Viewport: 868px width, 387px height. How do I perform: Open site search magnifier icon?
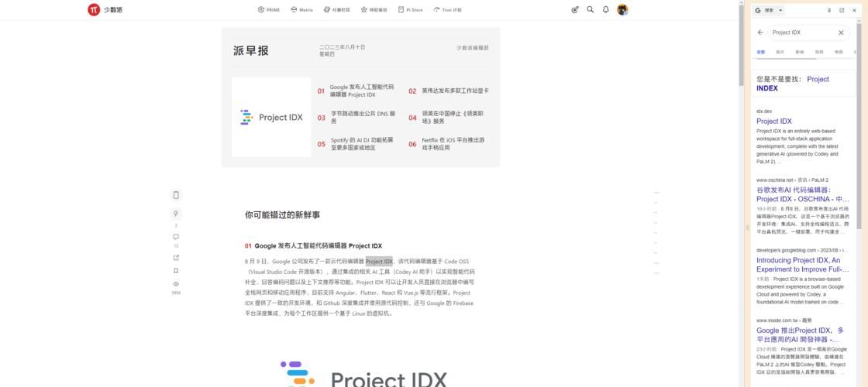(x=590, y=9)
